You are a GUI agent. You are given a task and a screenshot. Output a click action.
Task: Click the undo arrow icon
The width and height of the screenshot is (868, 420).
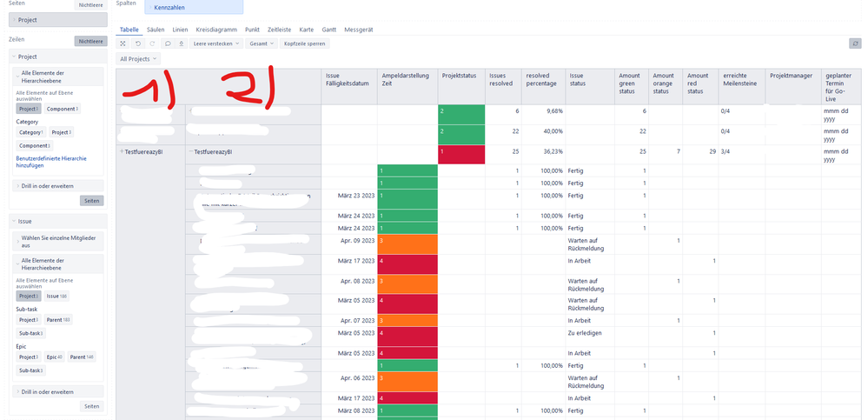point(138,43)
